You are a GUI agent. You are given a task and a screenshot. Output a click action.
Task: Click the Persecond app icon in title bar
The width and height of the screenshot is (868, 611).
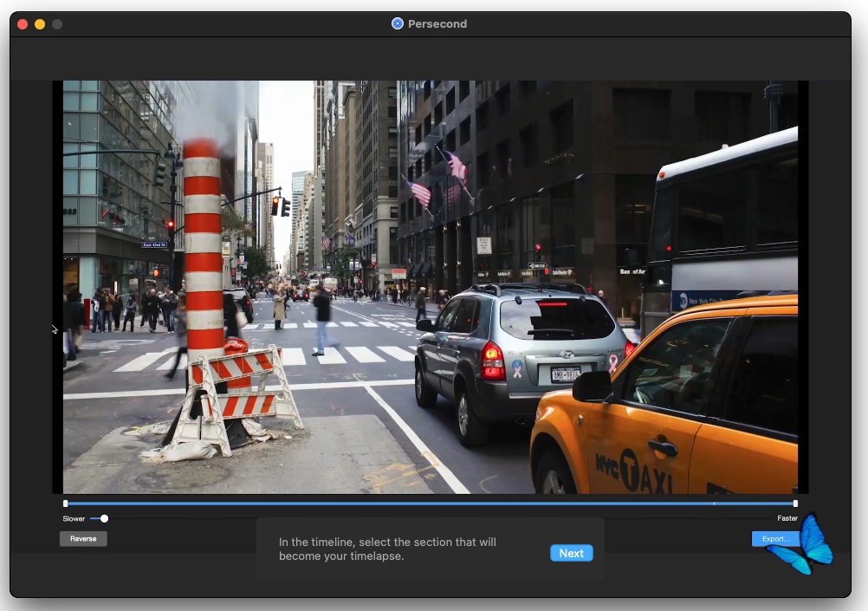(x=398, y=23)
